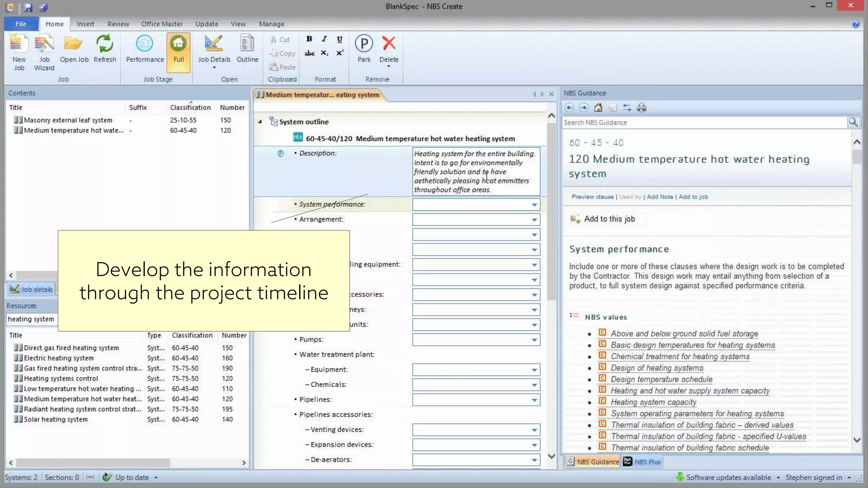Toggle underline formatting
This screenshot has height=488, width=868.
point(339,39)
